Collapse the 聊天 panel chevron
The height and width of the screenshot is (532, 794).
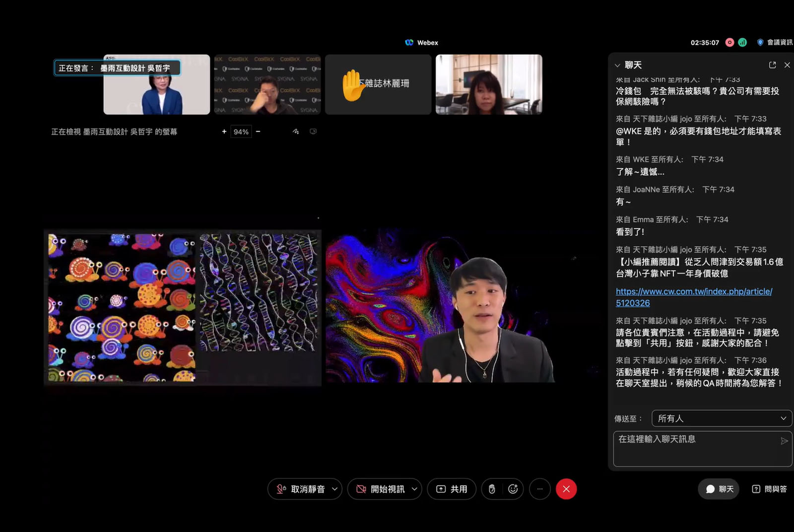pyautogui.click(x=617, y=66)
